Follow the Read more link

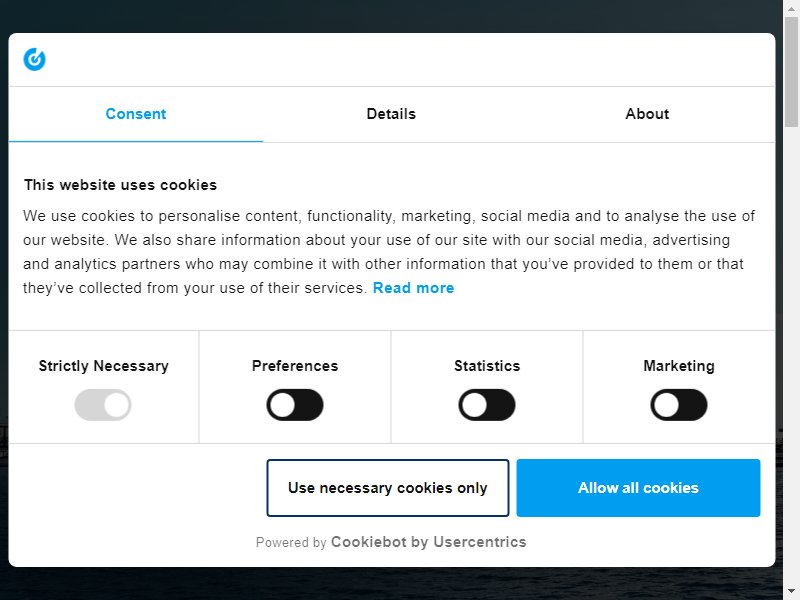pos(413,288)
